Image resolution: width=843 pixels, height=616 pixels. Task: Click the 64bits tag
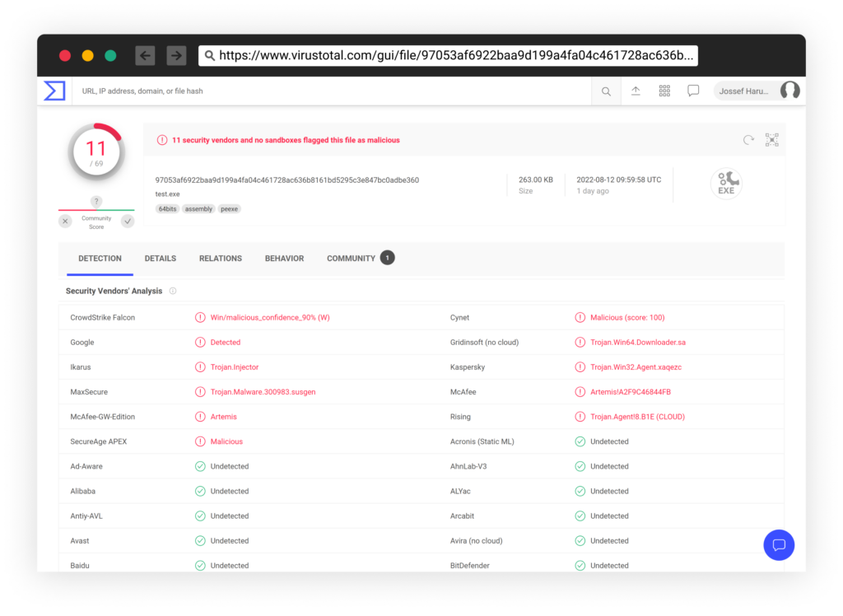[x=167, y=209]
